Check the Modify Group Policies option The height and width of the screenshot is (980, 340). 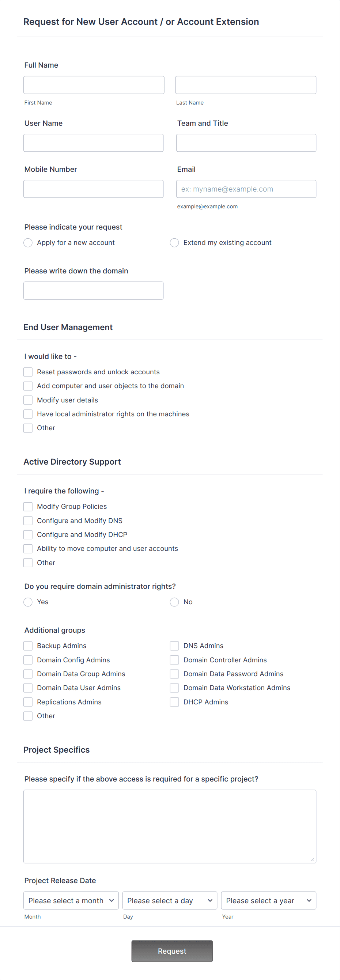coord(28,506)
